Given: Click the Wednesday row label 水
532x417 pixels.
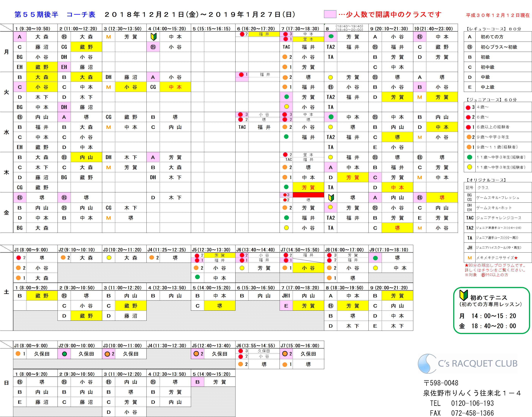Looking at the screenshot, I should (x=6, y=132).
